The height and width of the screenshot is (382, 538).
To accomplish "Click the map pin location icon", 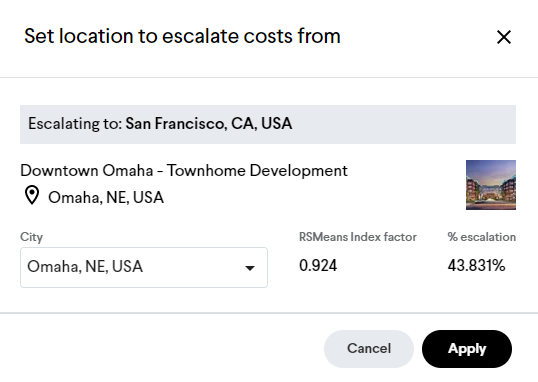I will point(32,195).
